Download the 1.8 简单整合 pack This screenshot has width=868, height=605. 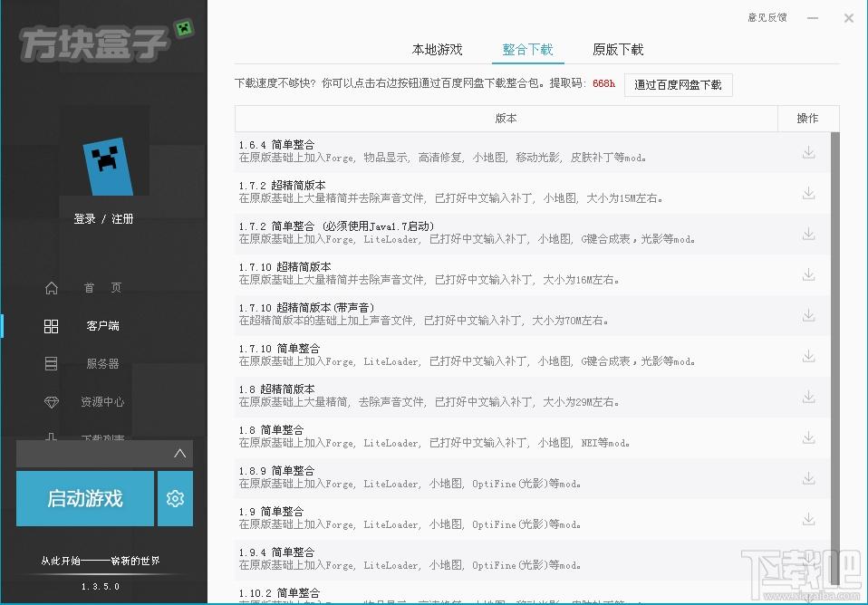click(x=808, y=437)
